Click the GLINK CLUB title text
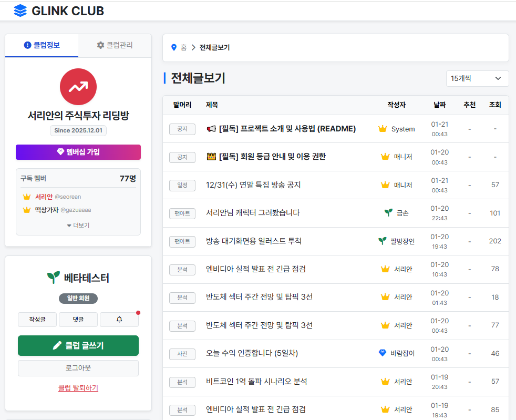Image resolution: width=516 pixels, height=420 pixels. click(x=68, y=11)
